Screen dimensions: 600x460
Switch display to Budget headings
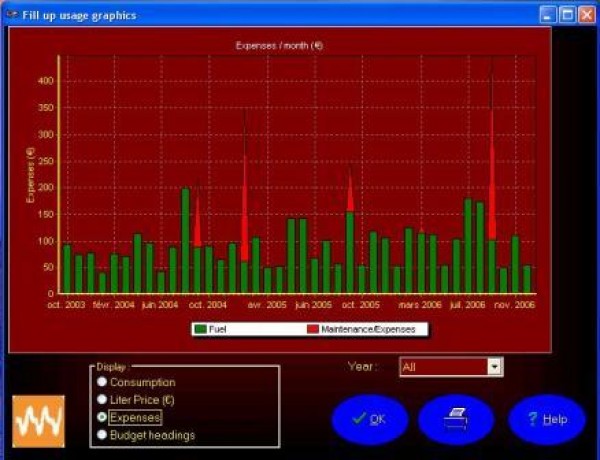click(x=102, y=435)
